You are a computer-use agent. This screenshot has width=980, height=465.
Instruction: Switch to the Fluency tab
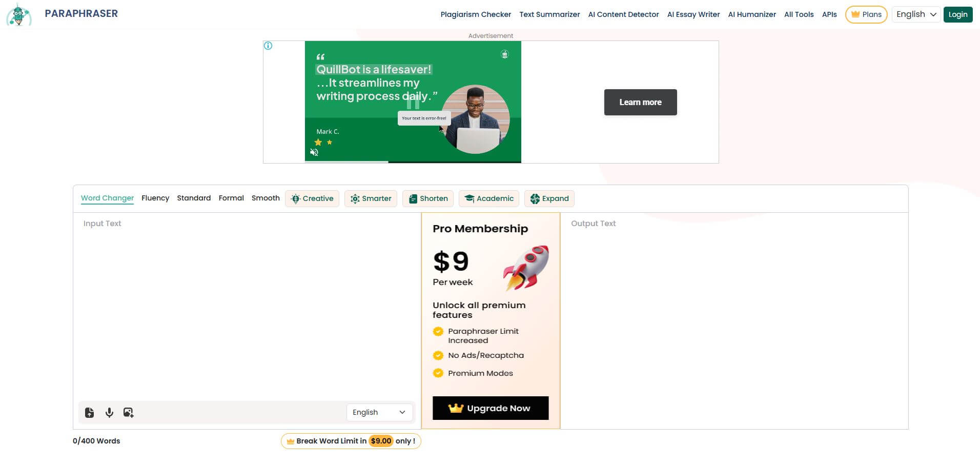pos(155,198)
